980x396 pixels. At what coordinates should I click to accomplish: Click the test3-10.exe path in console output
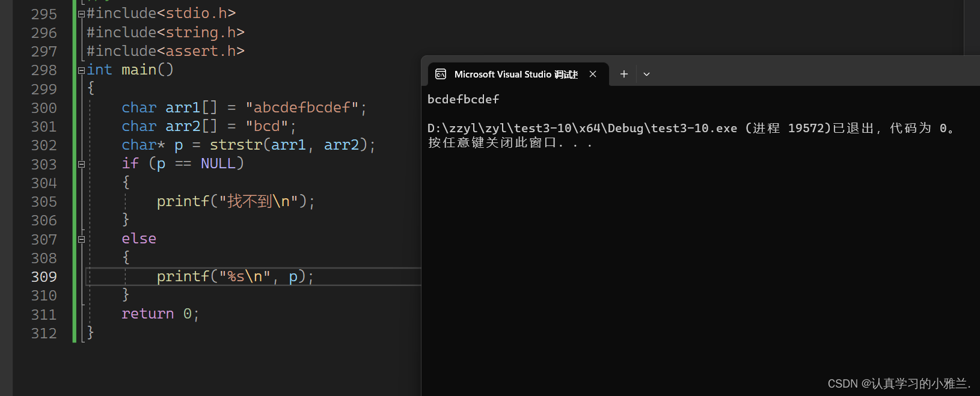tap(582, 128)
